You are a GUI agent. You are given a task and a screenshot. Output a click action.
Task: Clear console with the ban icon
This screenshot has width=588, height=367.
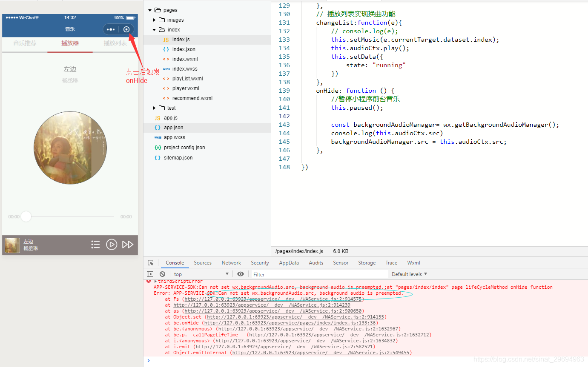point(162,274)
